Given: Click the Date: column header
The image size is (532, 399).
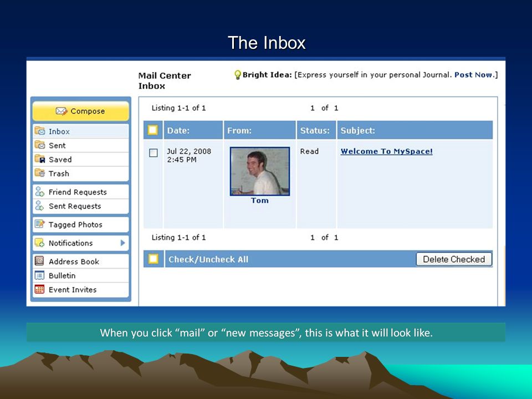Looking at the screenshot, I should pos(178,130).
